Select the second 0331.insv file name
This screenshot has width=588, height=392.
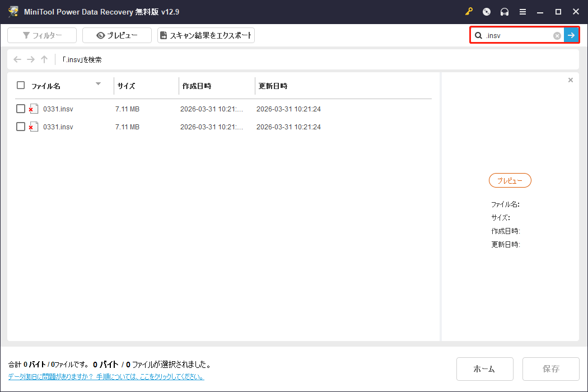tap(58, 127)
